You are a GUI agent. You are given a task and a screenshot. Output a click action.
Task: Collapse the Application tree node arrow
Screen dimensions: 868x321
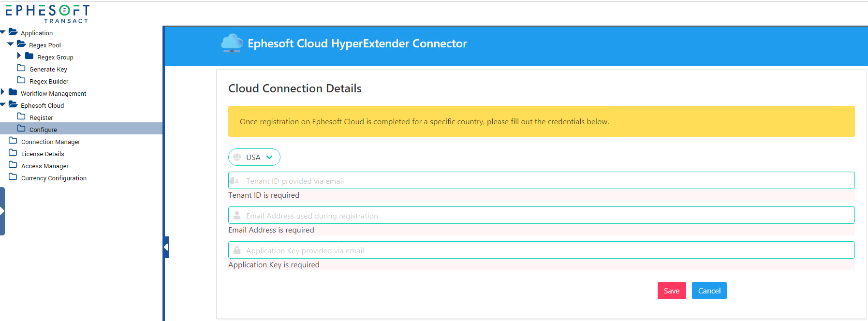tap(3, 32)
